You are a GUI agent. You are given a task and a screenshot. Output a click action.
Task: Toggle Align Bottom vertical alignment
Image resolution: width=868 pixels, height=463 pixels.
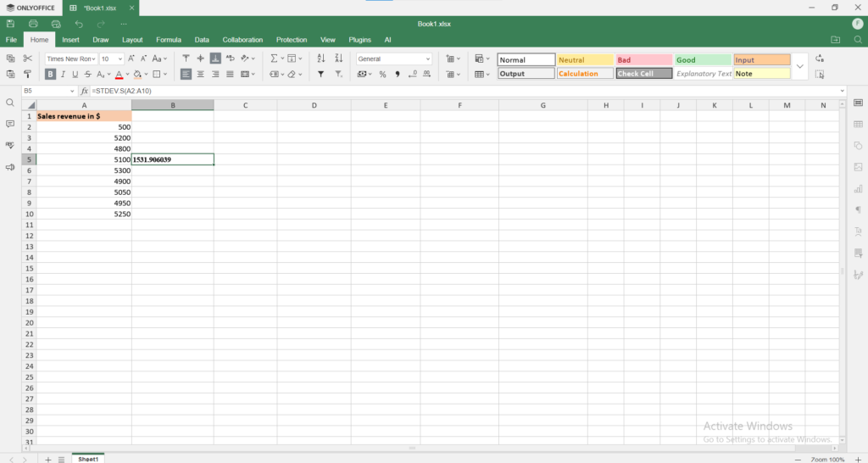215,59
